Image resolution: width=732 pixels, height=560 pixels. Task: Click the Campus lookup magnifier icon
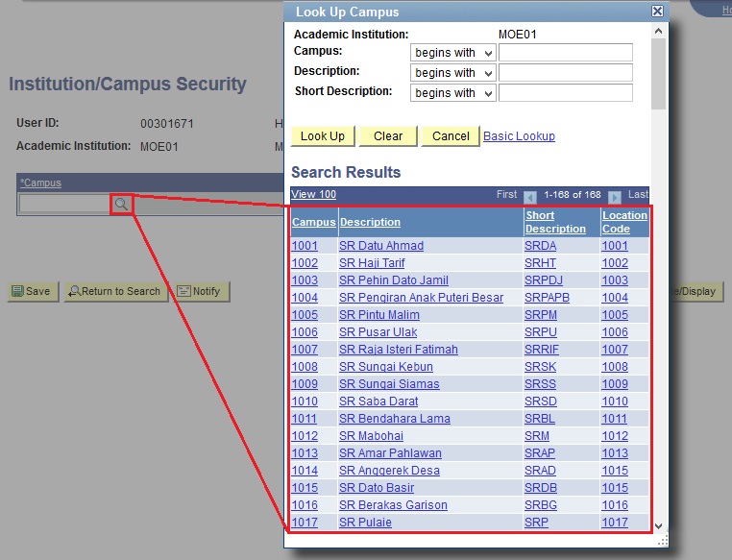(x=121, y=205)
